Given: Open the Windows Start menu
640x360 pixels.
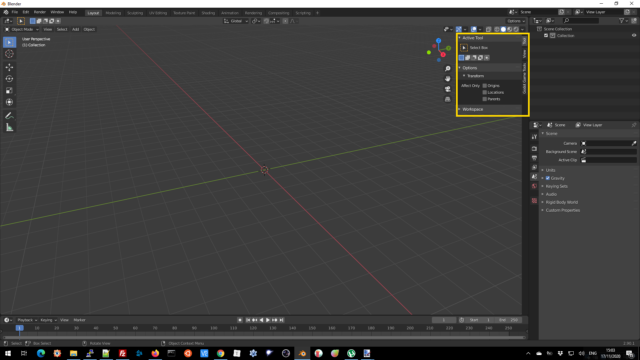Looking at the screenshot, I should (8, 353).
